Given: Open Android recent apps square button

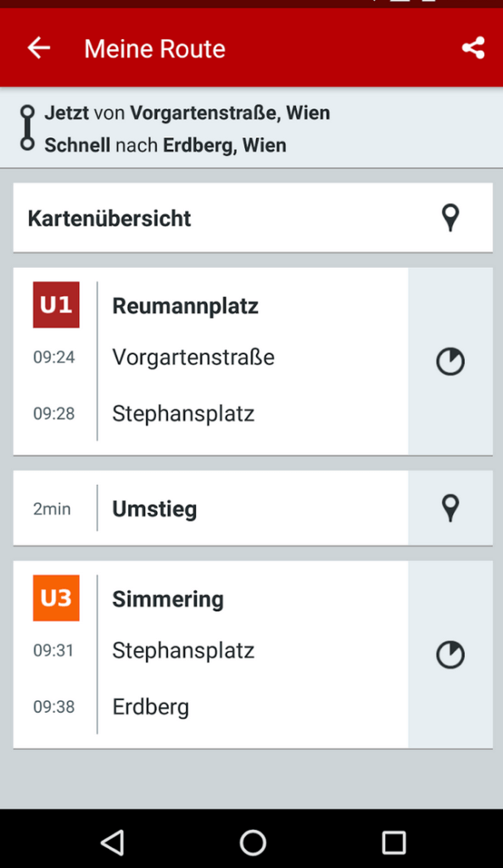Looking at the screenshot, I should tap(394, 843).
